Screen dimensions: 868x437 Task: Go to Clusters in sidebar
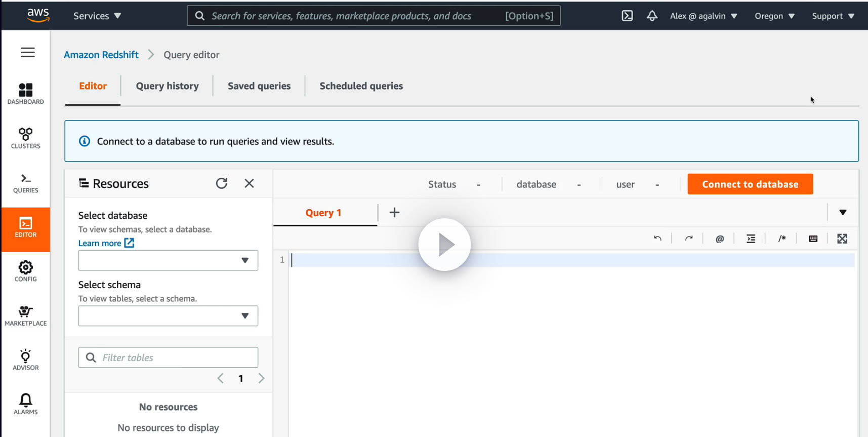point(25,138)
